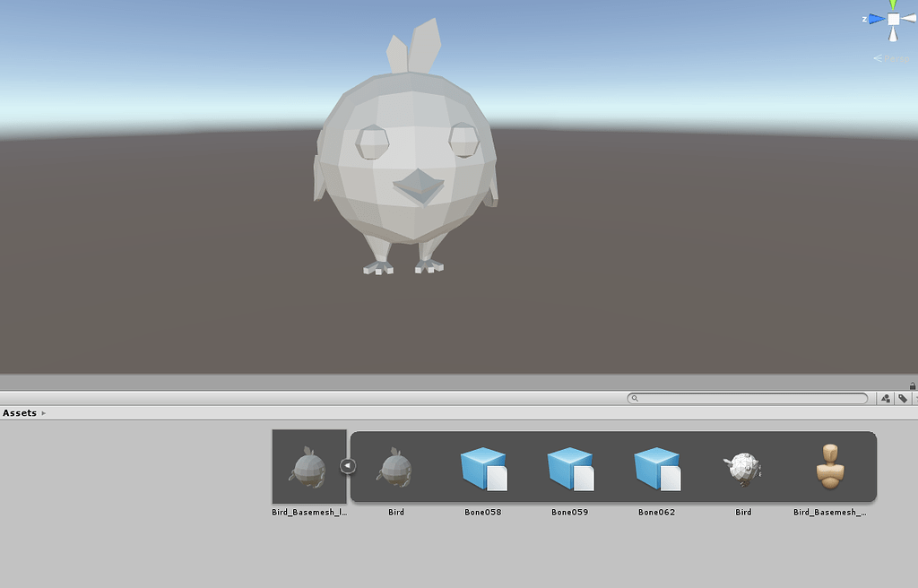The width and height of the screenshot is (918, 588).
Task: Select the white Bird model thumbnail
Action: (742, 466)
